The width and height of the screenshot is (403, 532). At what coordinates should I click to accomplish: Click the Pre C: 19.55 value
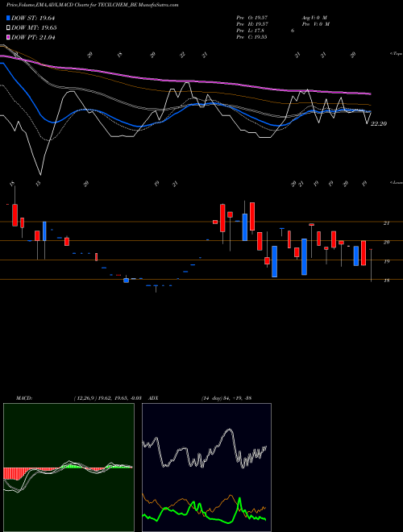pyautogui.click(x=251, y=37)
